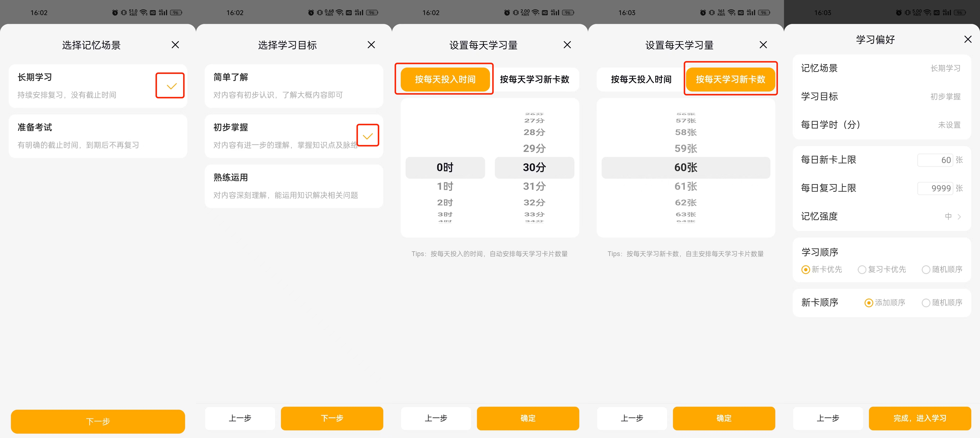Viewport: 980px width, 438px height.
Task: Select the unselected 按每天投入时间 tab
Action: pos(641,79)
